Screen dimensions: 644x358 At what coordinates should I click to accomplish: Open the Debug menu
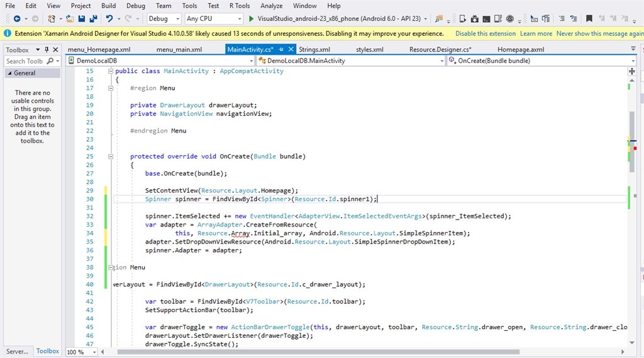pos(136,6)
